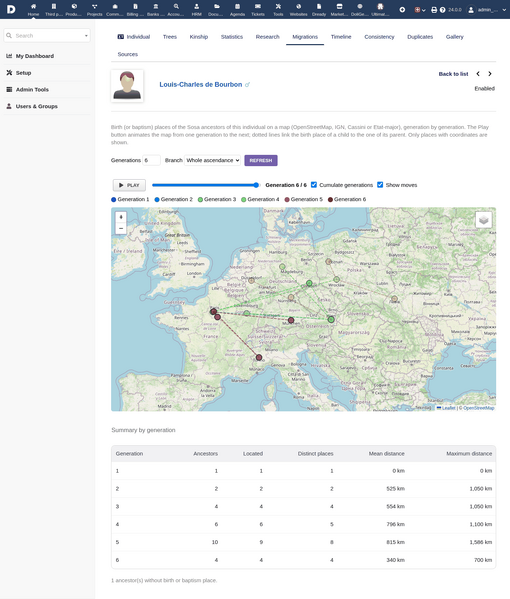This screenshot has height=599, width=510.
Task: Click the generation slider handle
Action: point(256,185)
